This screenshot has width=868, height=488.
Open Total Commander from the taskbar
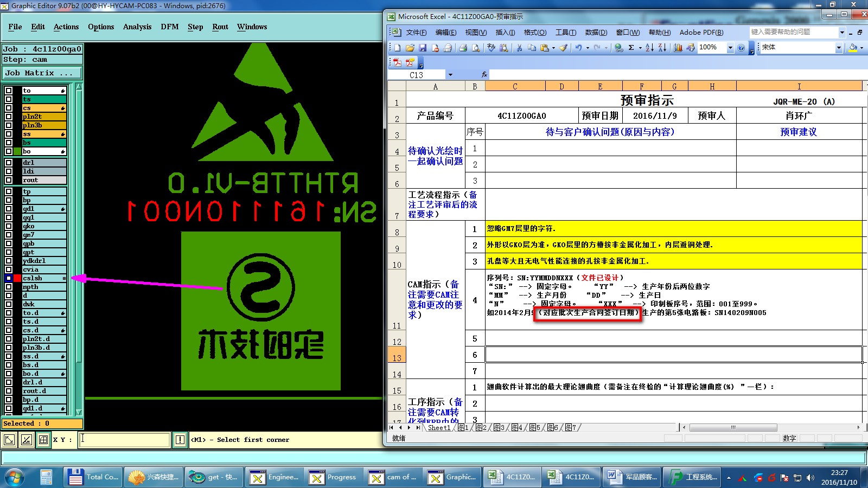pos(93,477)
